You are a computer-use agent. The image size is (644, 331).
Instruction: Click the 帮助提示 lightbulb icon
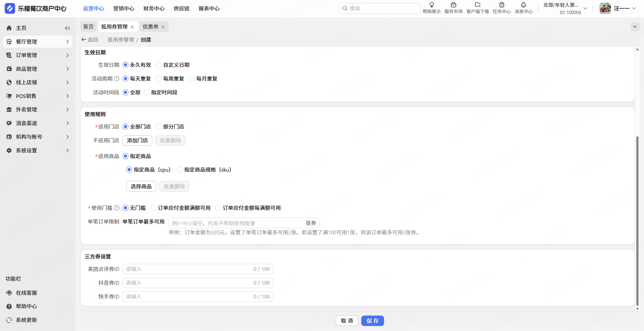(x=431, y=5)
